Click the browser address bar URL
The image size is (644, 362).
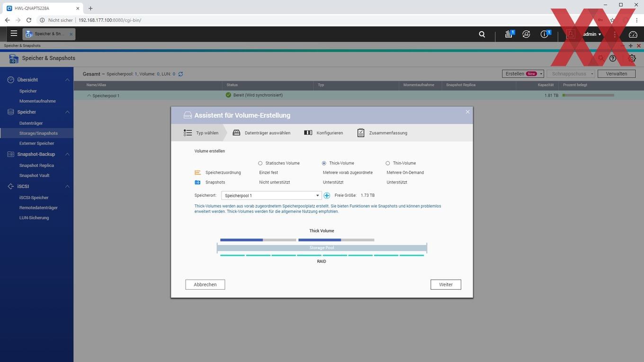pos(110,20)
